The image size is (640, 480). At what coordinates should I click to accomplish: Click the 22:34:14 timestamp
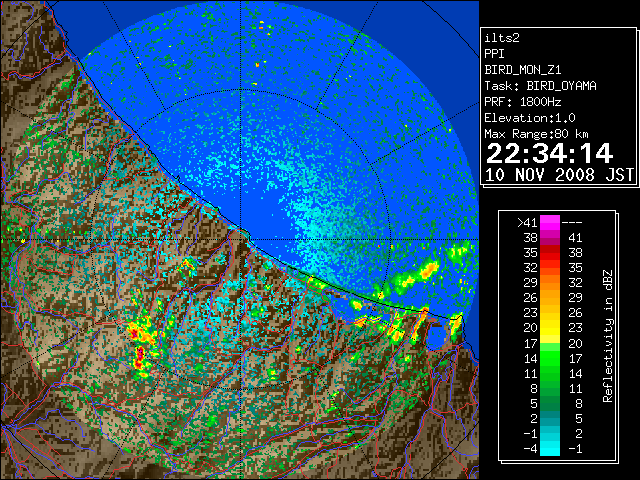point(549,153)
